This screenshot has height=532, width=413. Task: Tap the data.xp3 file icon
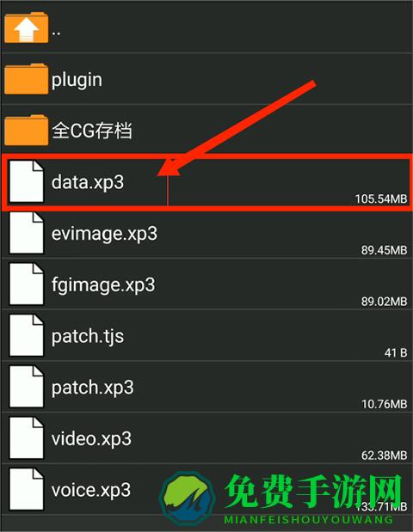click(x=27, y=181)
